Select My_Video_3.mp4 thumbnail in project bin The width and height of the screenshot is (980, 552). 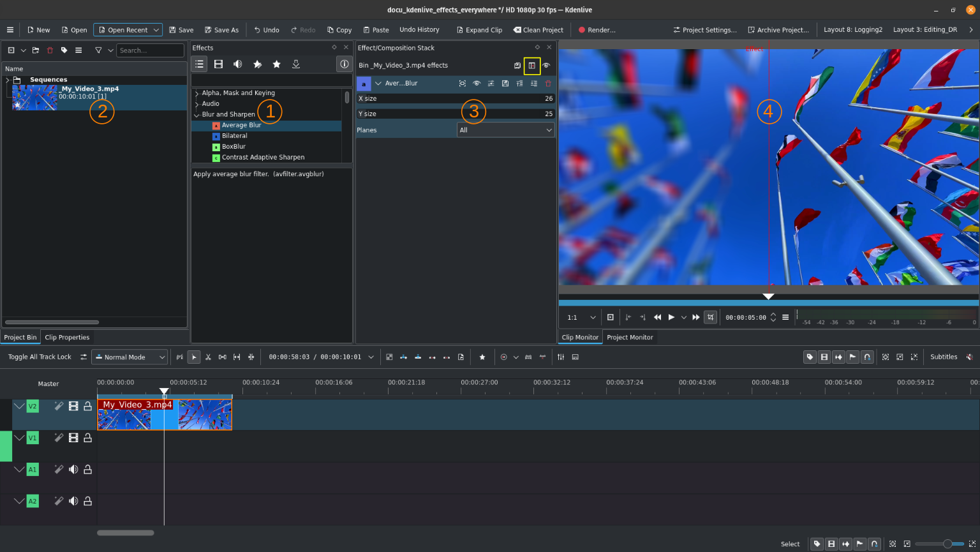pyautogui.click(x=34, y=98)
